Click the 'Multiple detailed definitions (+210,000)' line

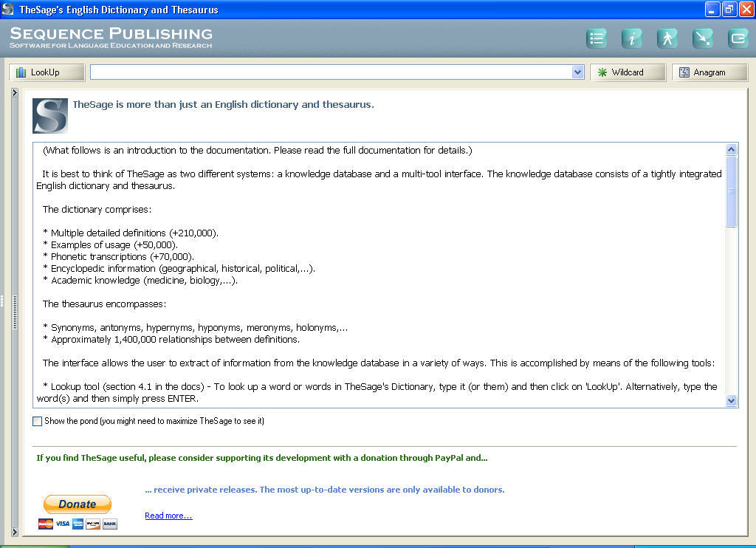[131, 233]
